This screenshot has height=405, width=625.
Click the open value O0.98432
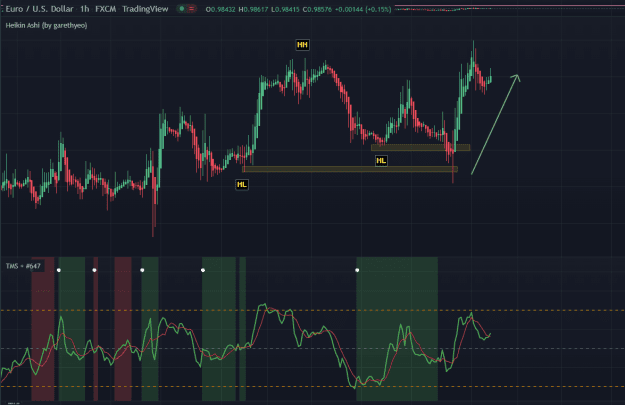(220, 9)
